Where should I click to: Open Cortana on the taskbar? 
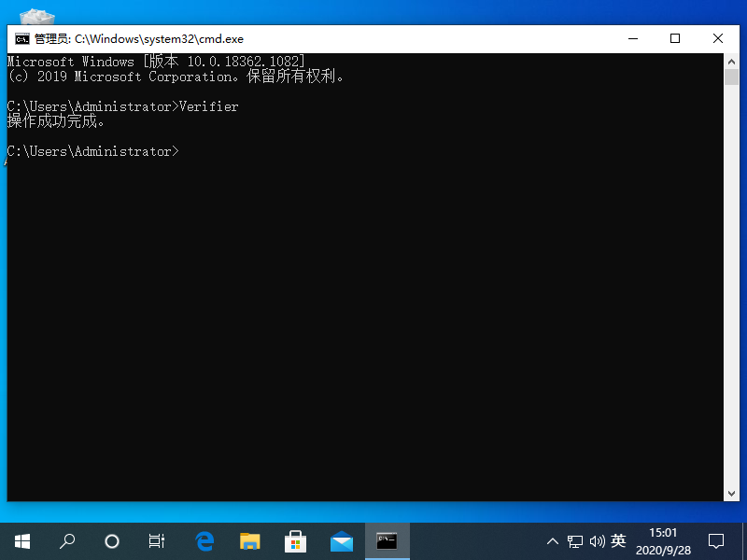click(x=111, y=540)
